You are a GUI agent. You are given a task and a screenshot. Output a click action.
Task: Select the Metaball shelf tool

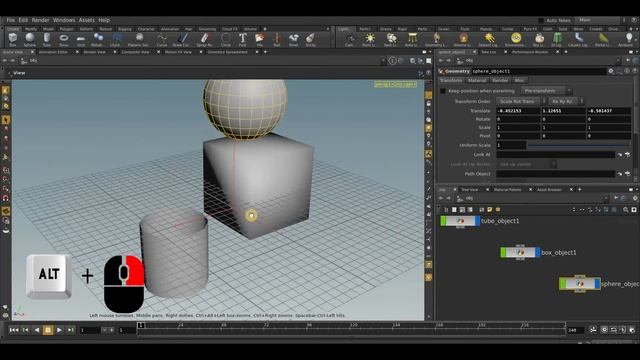click(x=98, y=40)
